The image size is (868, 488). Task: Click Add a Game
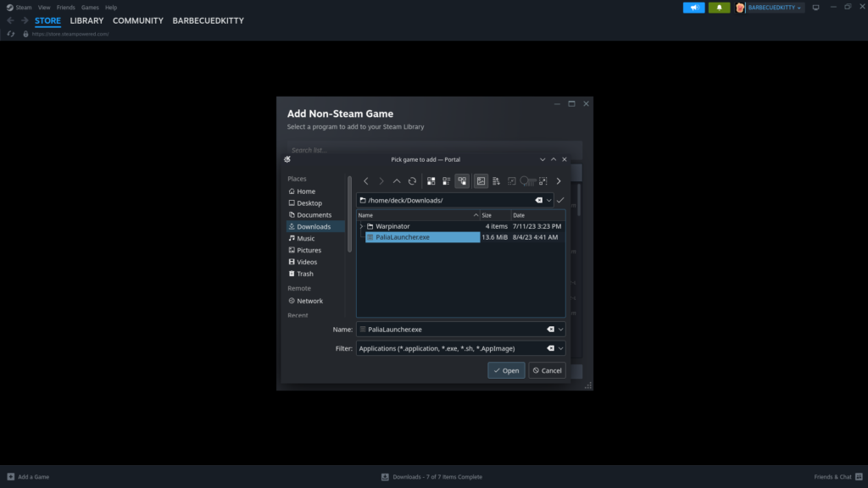click(x=28, y=476)
